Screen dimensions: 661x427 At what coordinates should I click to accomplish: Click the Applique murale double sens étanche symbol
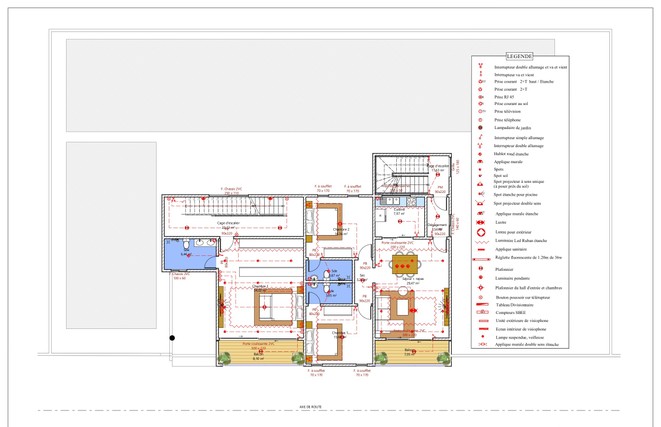tap(481, 344)
